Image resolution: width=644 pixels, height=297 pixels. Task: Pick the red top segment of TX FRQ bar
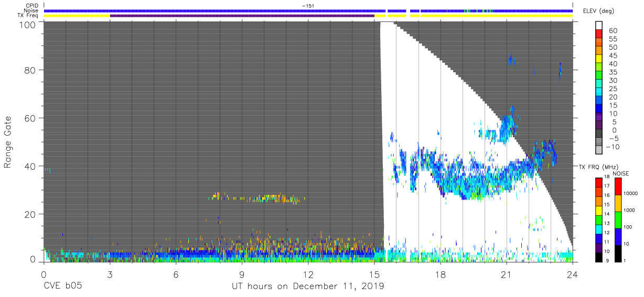pyautogui.click(x=599, y=182)
